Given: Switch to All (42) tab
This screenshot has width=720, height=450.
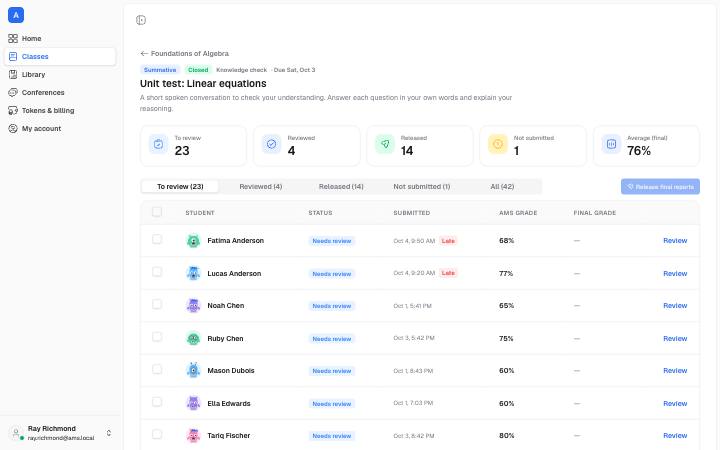Looking at the screenshot, I should [x=502, y=186].
